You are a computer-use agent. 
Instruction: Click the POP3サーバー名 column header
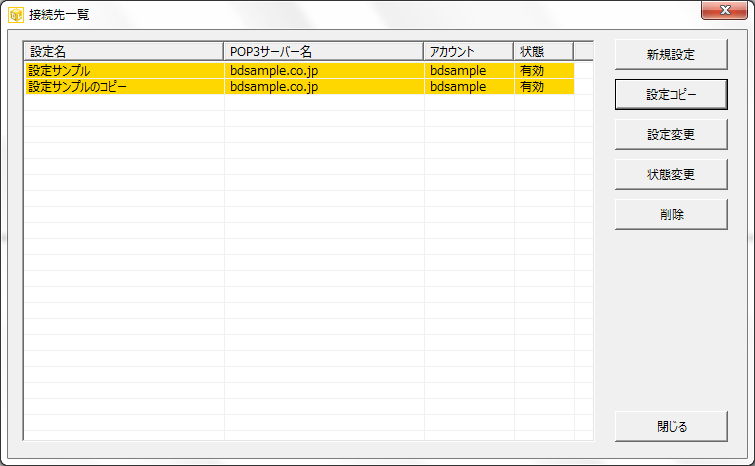[323, 51]
